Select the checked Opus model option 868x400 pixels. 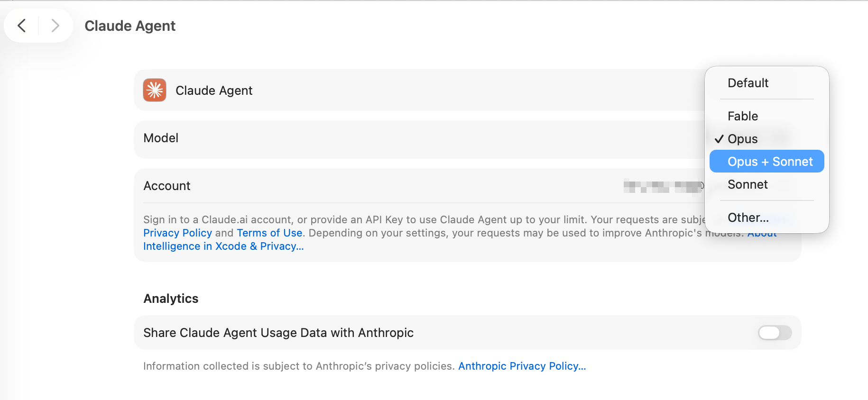[x=767, y=139]
